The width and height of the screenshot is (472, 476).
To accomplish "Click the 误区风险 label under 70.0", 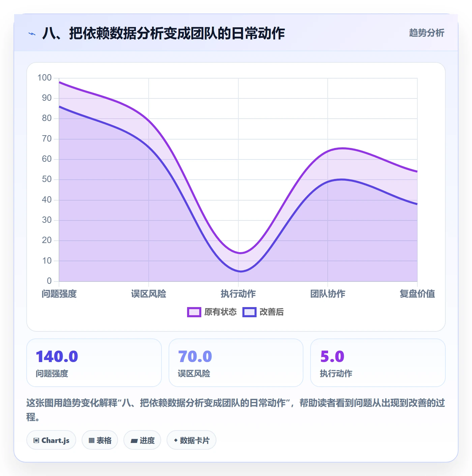I will pos(194,374).
